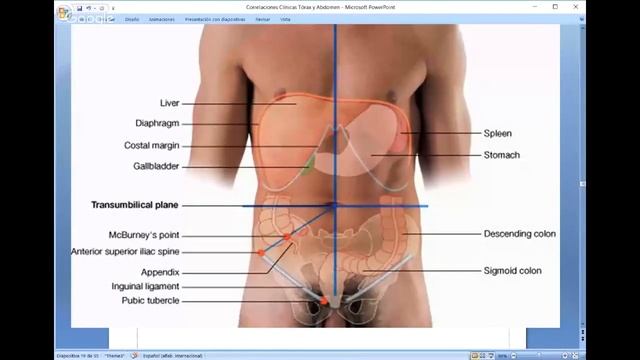Click the Español language indicator in status bar
The height and width of the screenshot is (360, 640).
click(173, 356)
